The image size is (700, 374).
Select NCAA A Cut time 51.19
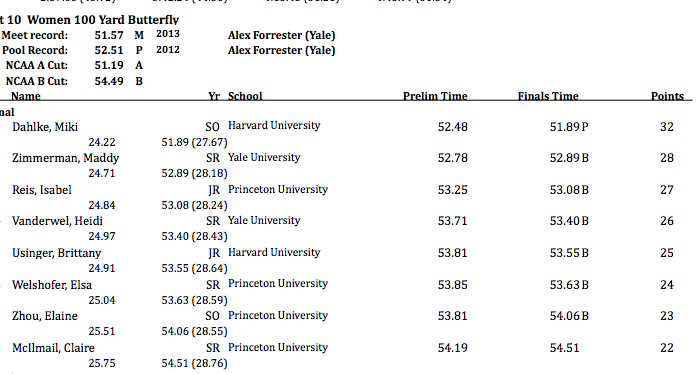coord(109,65)
